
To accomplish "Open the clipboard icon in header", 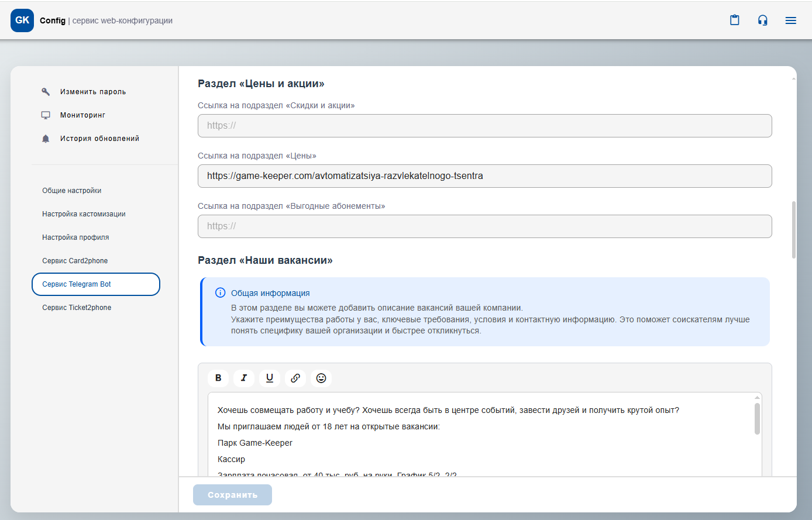I will point(735,20).
